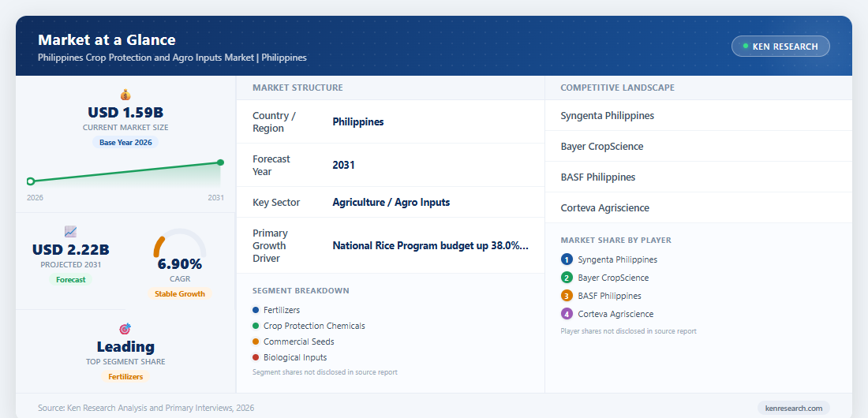This screenshot has width=868, height=418.
Task: Click the money bag icon above market size
Action: [x=125, y=95]
